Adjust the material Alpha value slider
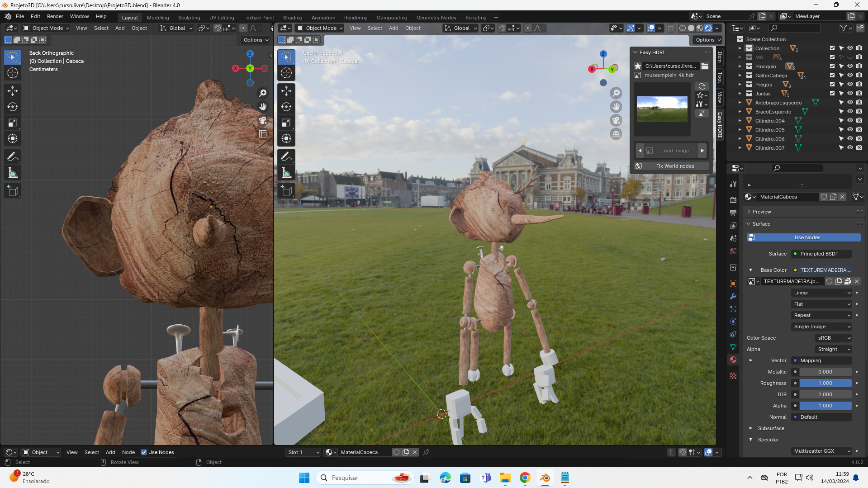 [x=825, y=406]
